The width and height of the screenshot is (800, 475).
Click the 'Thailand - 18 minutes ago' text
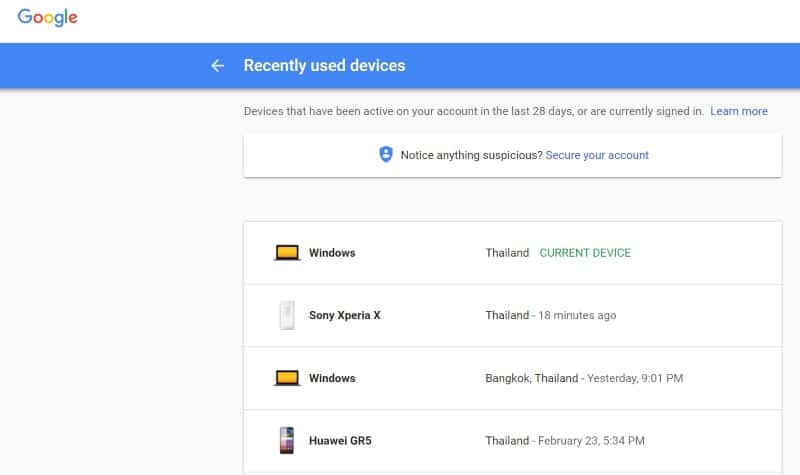pyautogui.click(x=550, y=315)
